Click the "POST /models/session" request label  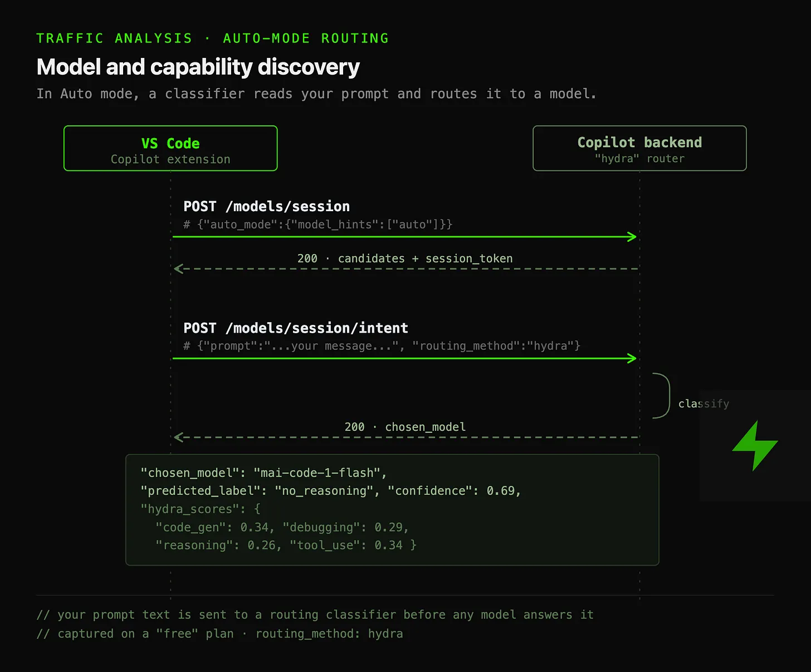click(x=266, y=206)
